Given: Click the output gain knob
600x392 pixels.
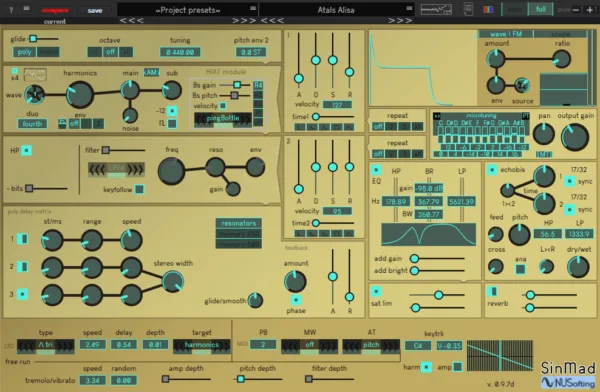Looking at the screenshot, I should (x=575, y=137).
